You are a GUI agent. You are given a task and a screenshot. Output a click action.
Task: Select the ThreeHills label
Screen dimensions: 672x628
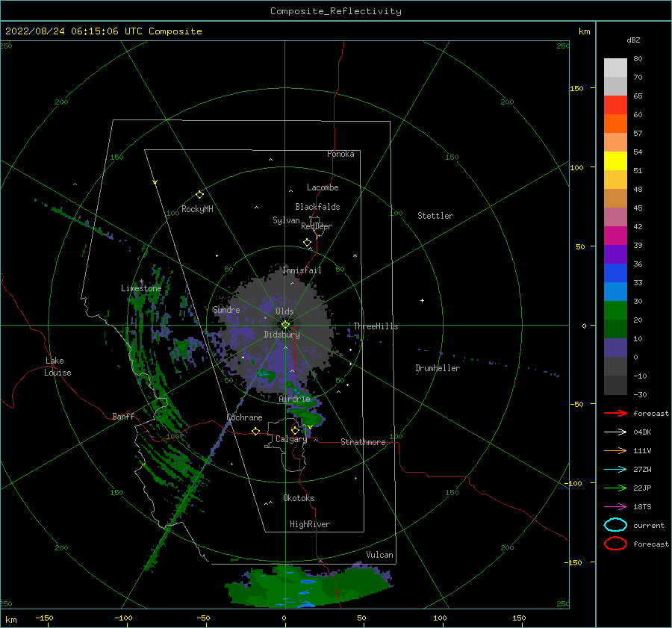click(376, 326)
